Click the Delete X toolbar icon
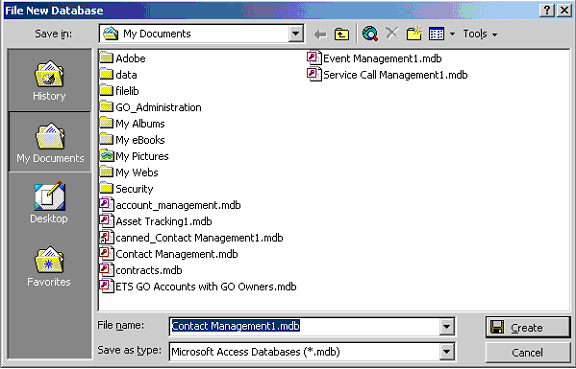 [x=392, y=33]
